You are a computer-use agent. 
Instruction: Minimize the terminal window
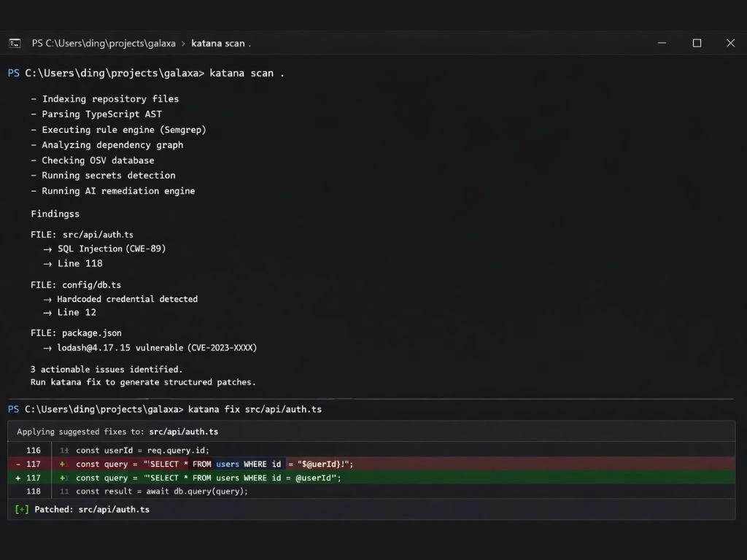(x=662, y=43)
